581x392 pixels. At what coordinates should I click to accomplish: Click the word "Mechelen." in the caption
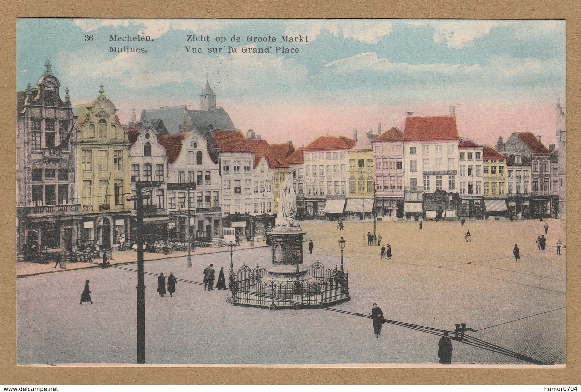[x=132, y=38]
